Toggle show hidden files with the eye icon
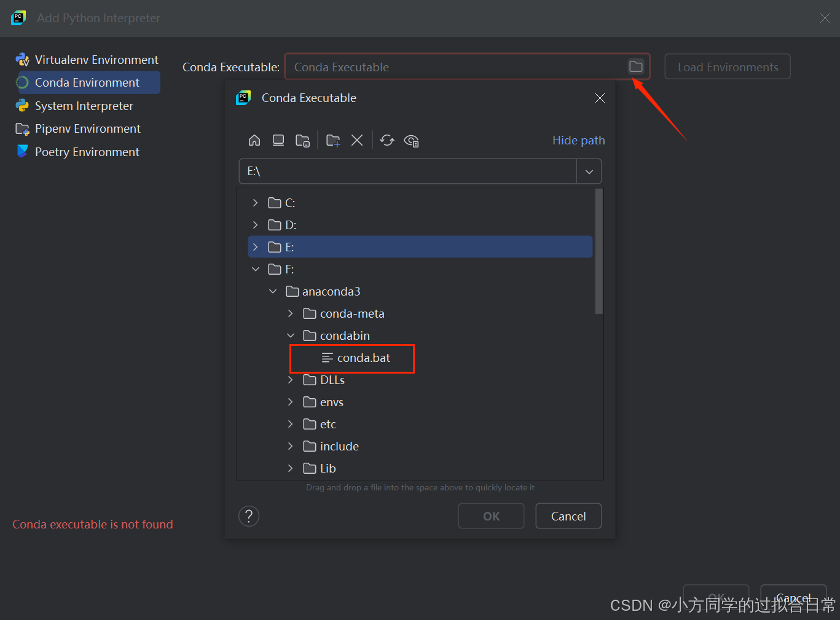 pyautogui.click(x=411, y=141)
